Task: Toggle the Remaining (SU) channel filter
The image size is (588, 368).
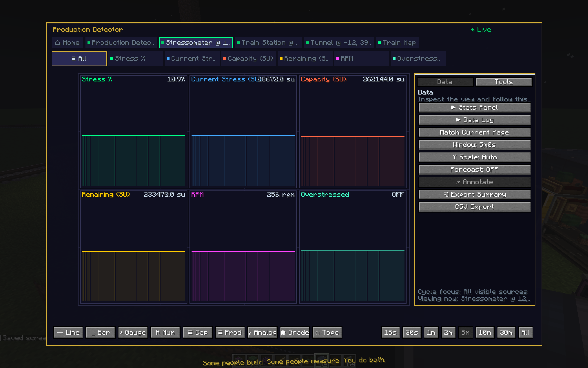Action: point(305,58)
